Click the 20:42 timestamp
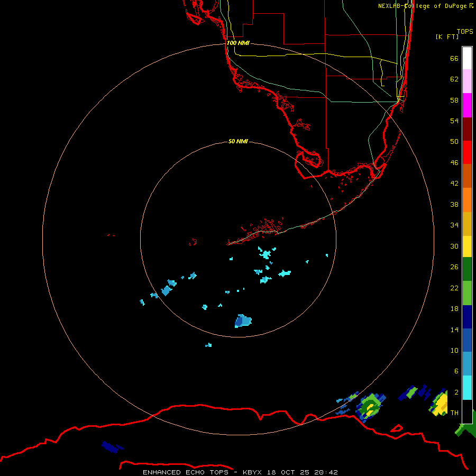 click(326, 472)
